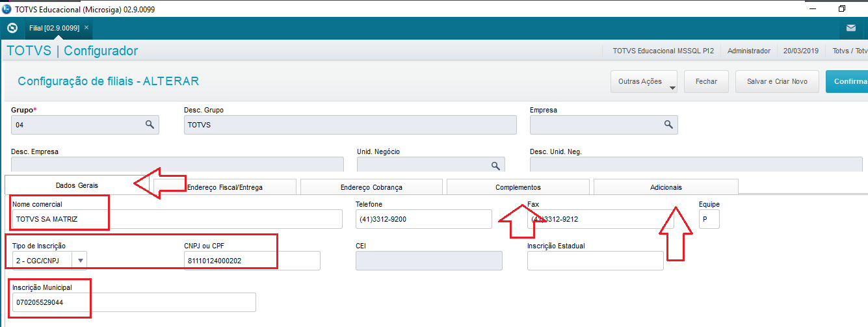The width and height of the screenshot is (868, 327).
Task: Click the Desc. Grupo field
Action: [350, 124]
